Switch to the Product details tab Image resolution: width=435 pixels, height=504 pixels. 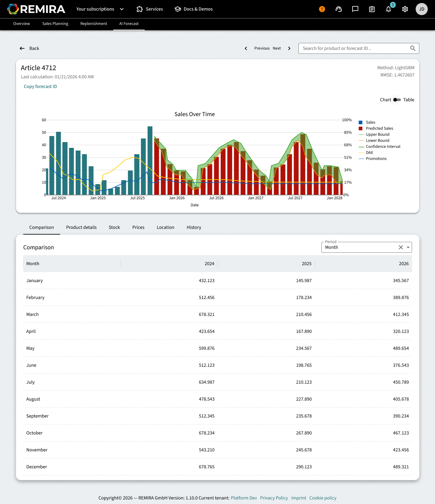[x=81, y=227]
